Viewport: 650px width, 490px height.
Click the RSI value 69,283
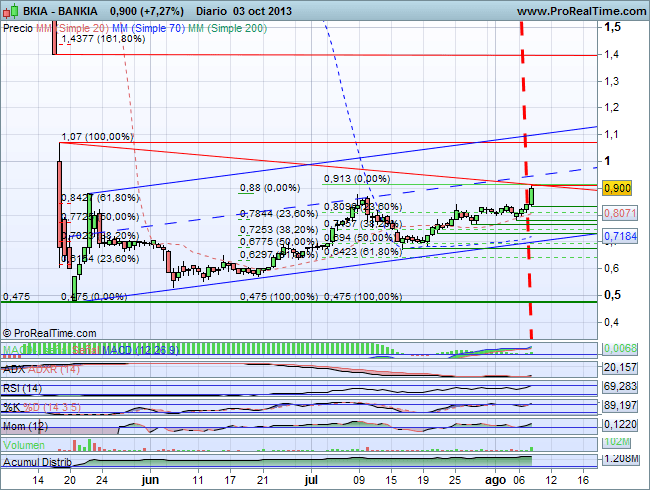pos(620,386)
